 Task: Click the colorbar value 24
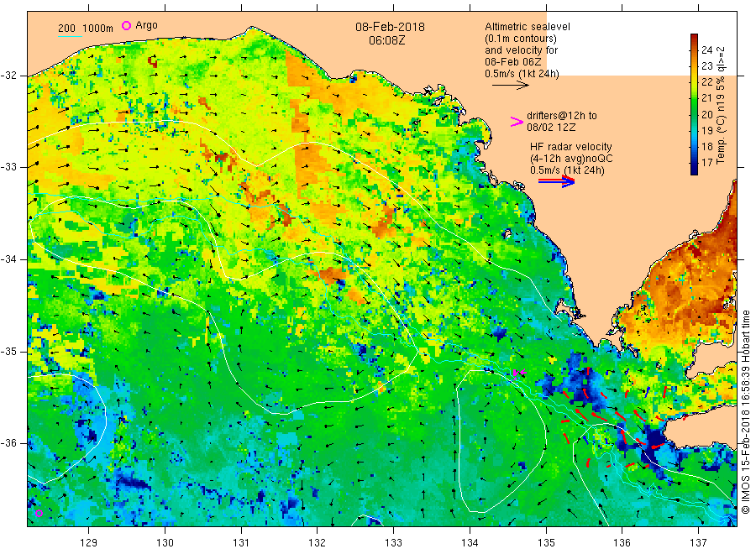tap(706, 50)
